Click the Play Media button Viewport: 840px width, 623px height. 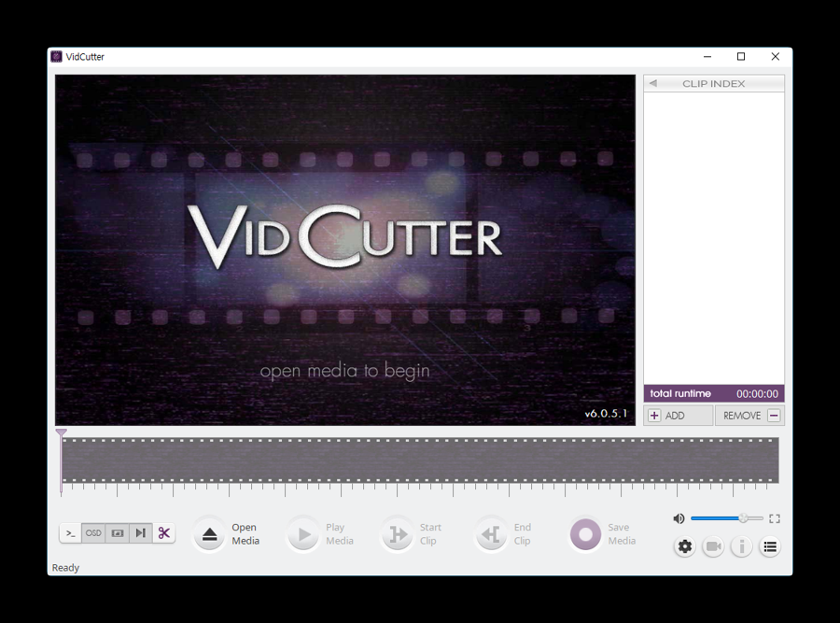(x=303, y=534)
